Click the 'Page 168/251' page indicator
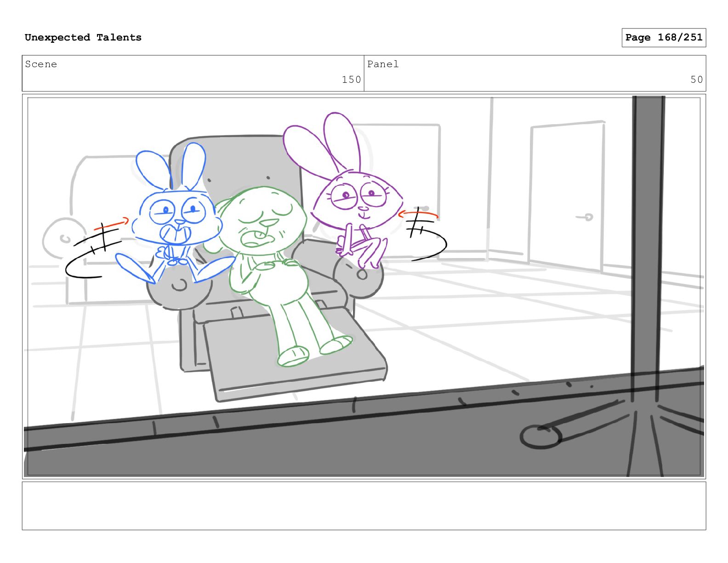This screenshot has height=563, width=728. (664, 38)
